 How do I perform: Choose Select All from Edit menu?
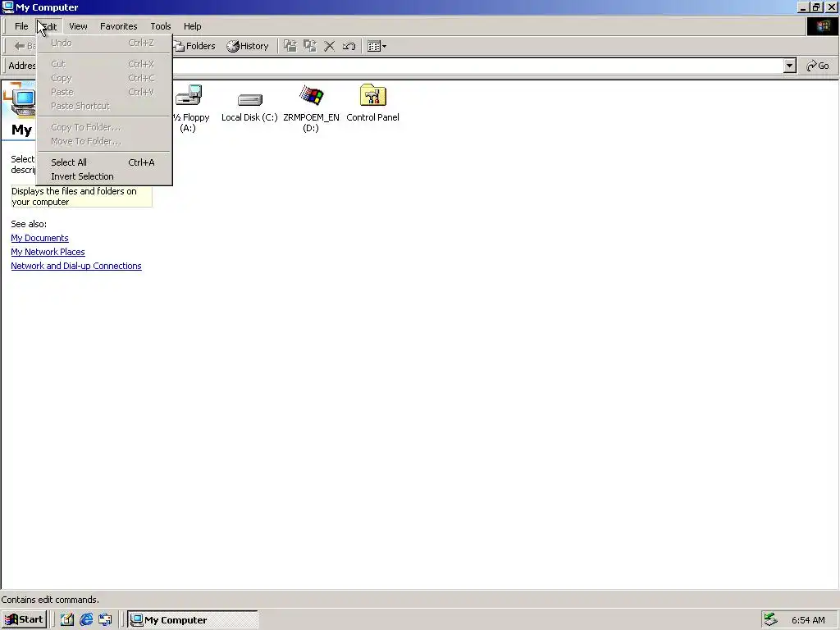[x=104, y=162]
